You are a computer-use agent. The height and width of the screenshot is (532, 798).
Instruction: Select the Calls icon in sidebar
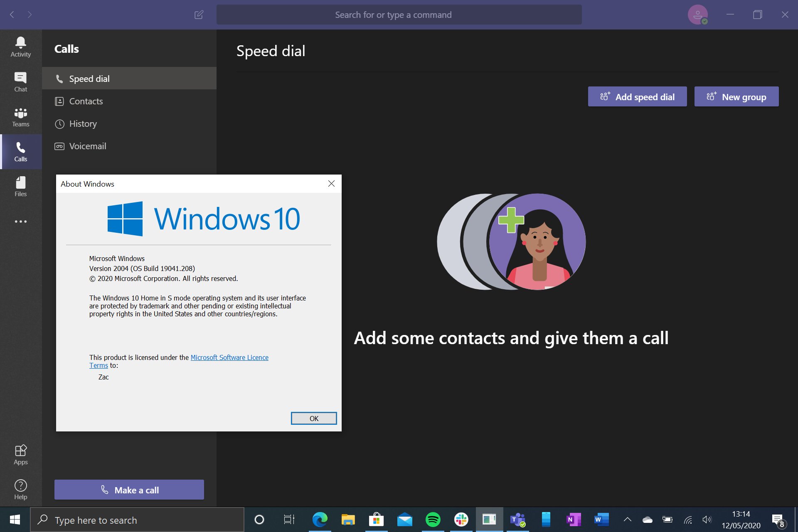[21, 152]
